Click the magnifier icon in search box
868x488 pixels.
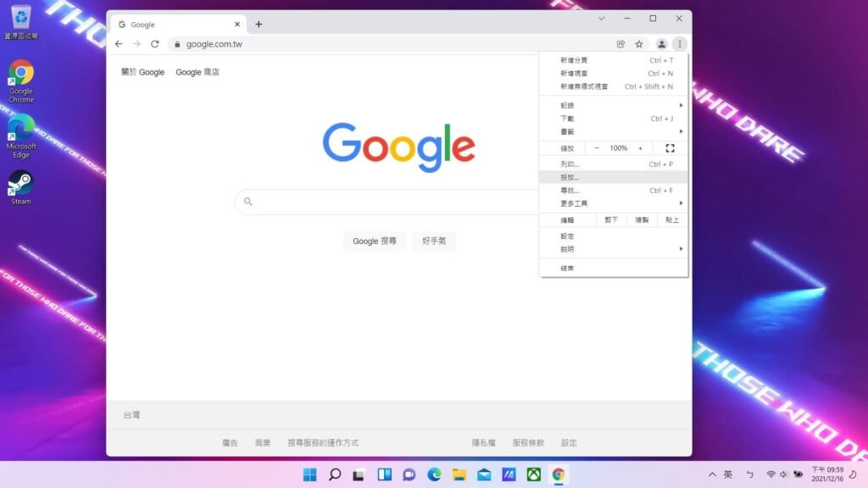248,202
